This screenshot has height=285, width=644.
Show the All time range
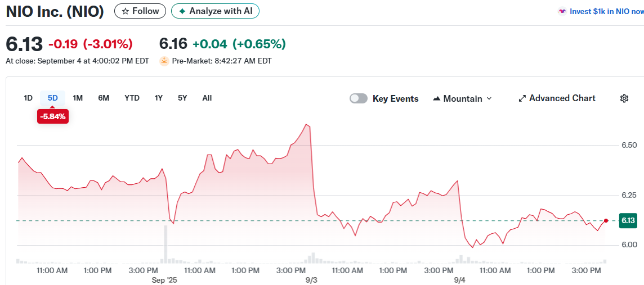[x=207, y=98]
